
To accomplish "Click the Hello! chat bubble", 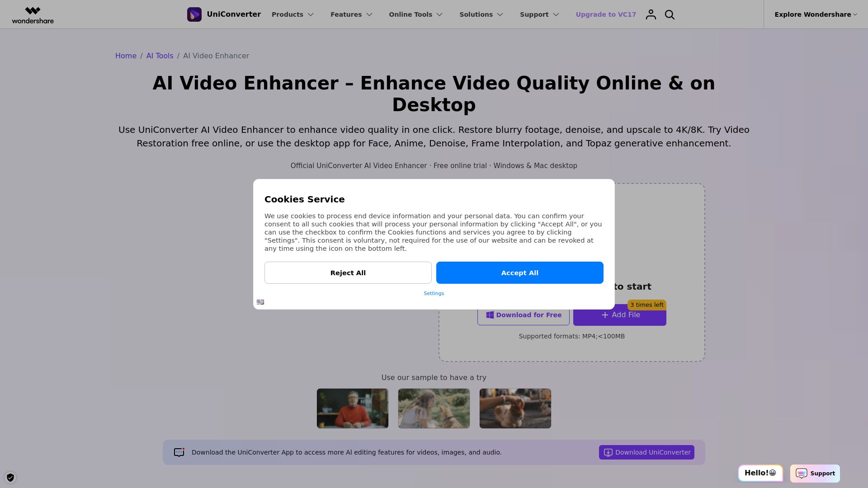I will (x=760, y=473).
